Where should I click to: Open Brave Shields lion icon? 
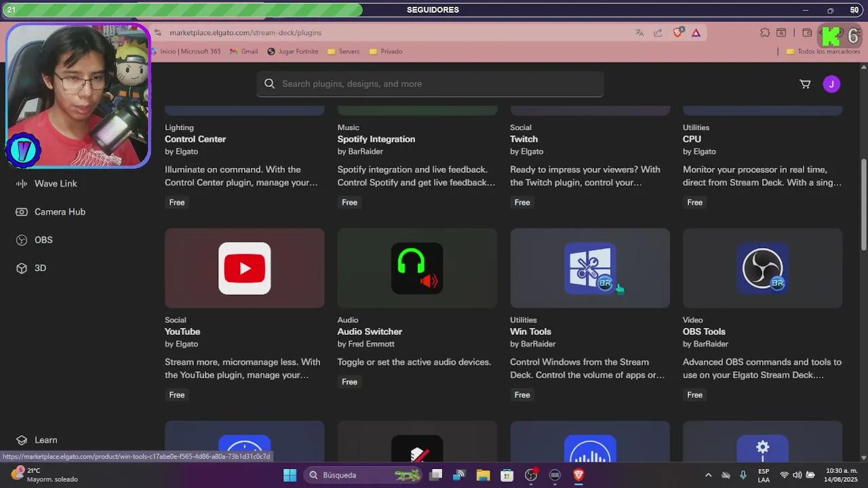coord(677,33)
